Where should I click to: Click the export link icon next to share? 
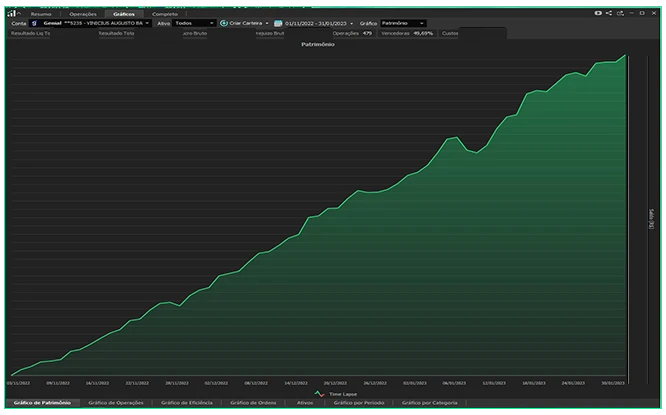click(x=621, y=13)
